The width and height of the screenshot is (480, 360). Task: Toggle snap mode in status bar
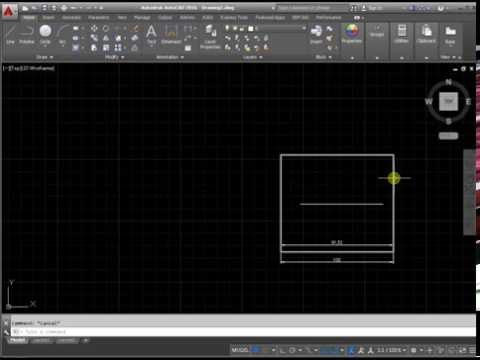[265, 350]
